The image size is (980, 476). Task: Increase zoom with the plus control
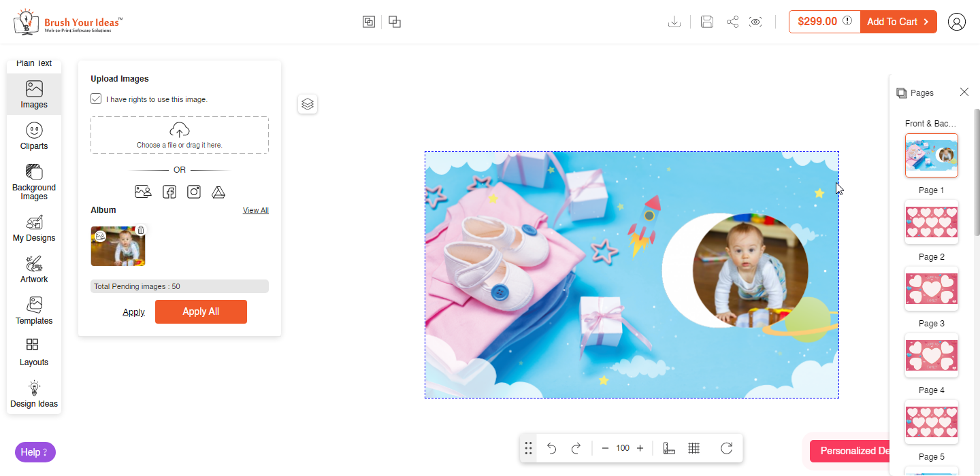[640, 448]
